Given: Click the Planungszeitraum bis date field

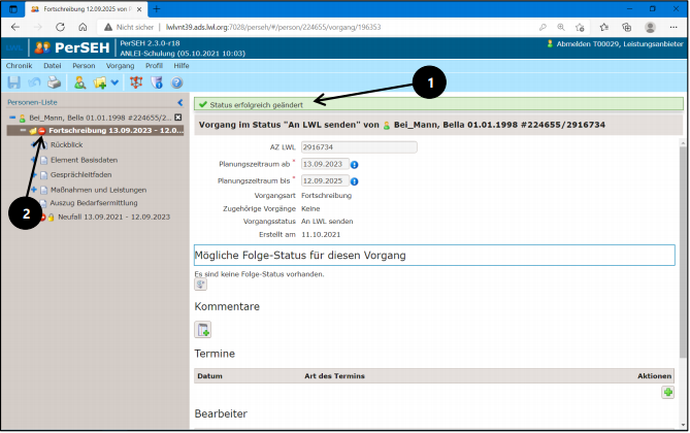Looking at the screenshot, I should (323, 181).
